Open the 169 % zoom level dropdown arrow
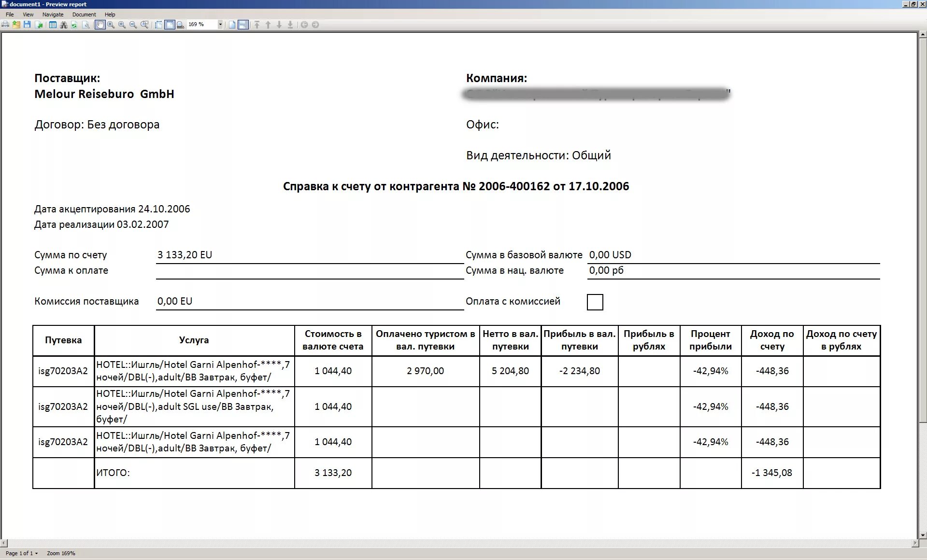Viewport: 927px width, 560px height. (220, 25)
